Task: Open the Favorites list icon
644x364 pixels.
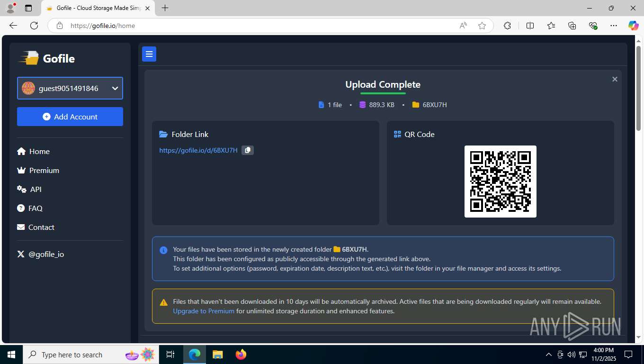Action: pyautogui.click(x=551, y=26)
